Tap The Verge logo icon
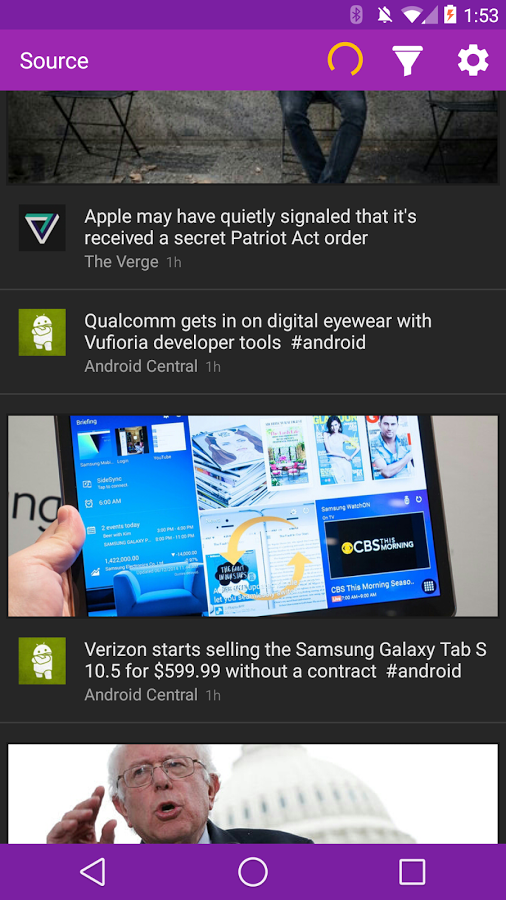Image resolution: width=506 pixels, height=900 pixels. 42,228
